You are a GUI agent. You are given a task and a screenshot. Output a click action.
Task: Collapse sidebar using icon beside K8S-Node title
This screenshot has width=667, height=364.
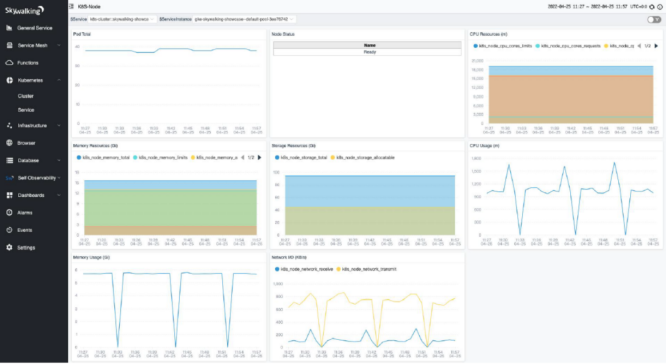(x=71, y=6)
